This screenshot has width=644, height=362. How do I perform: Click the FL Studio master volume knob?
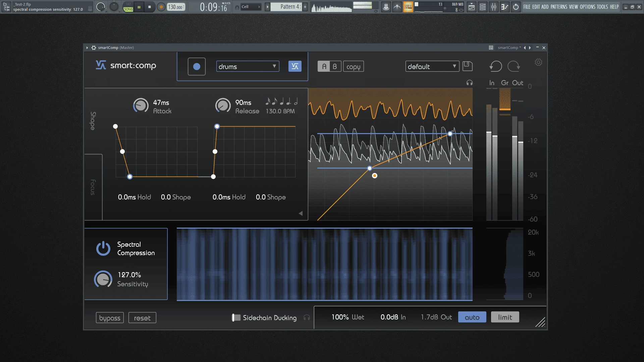coord(101,7)
